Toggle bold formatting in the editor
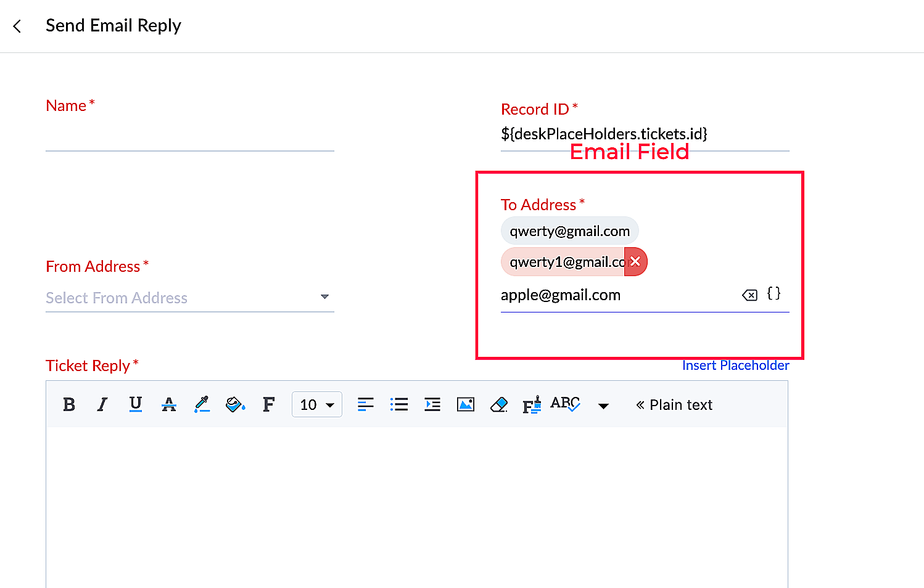This screenshot has width=924, height=588. 69,405
